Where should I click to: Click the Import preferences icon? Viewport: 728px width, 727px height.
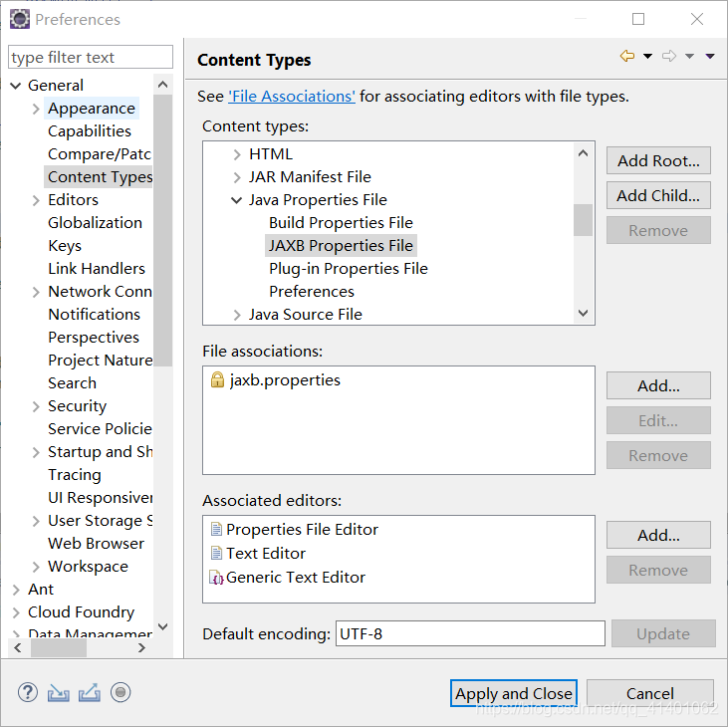[x=58, y=693]
